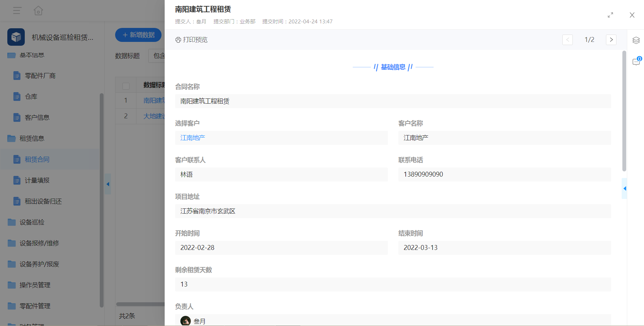This screenshot has width=644, height=326.
Task: Expand the right side panel arrow
Action: (x=624, y=188)
